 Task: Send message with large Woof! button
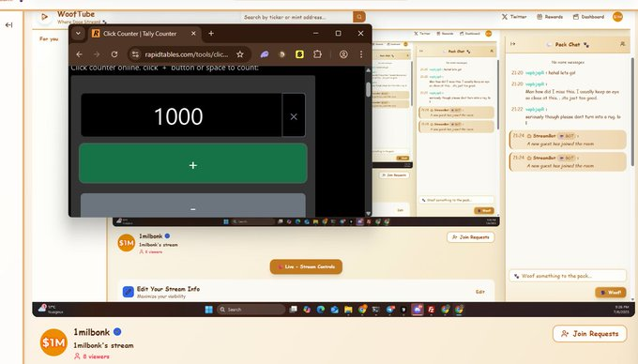point(611,292)
